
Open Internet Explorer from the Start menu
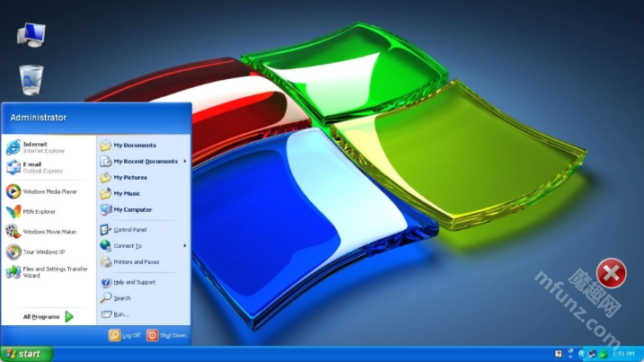click(x=36, y=147)
